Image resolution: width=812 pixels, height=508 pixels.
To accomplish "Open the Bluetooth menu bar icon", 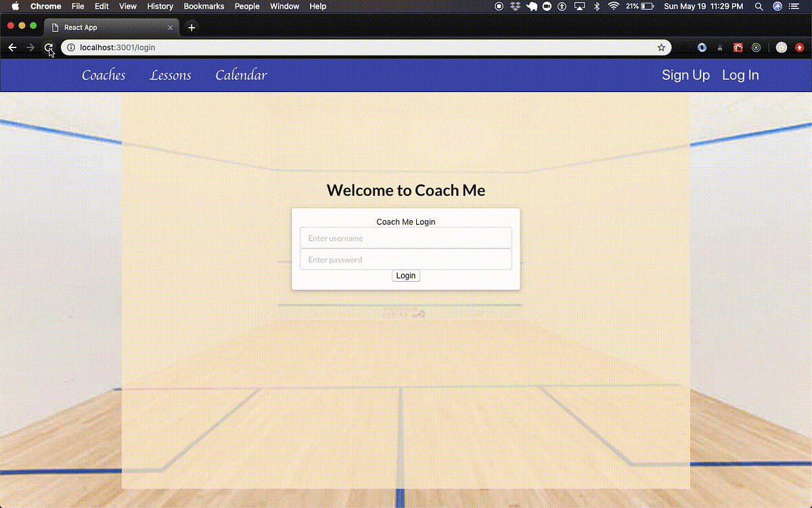I will (597, 6).
